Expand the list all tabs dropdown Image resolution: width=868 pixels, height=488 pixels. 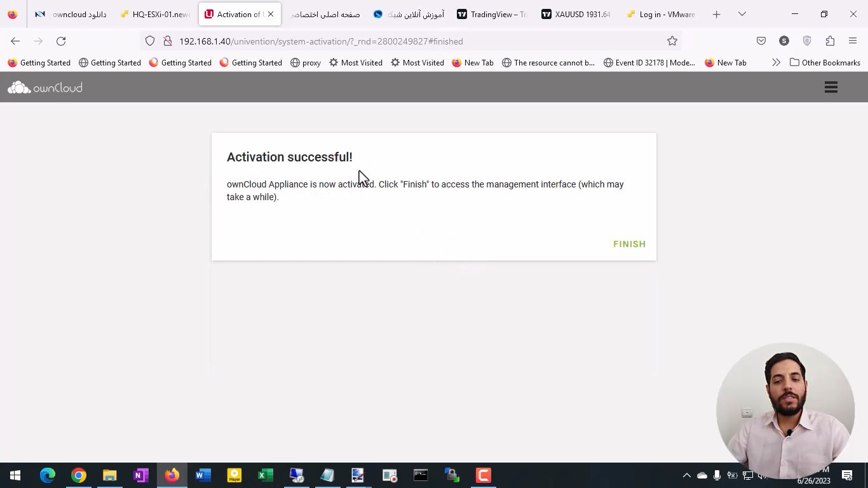742,14
